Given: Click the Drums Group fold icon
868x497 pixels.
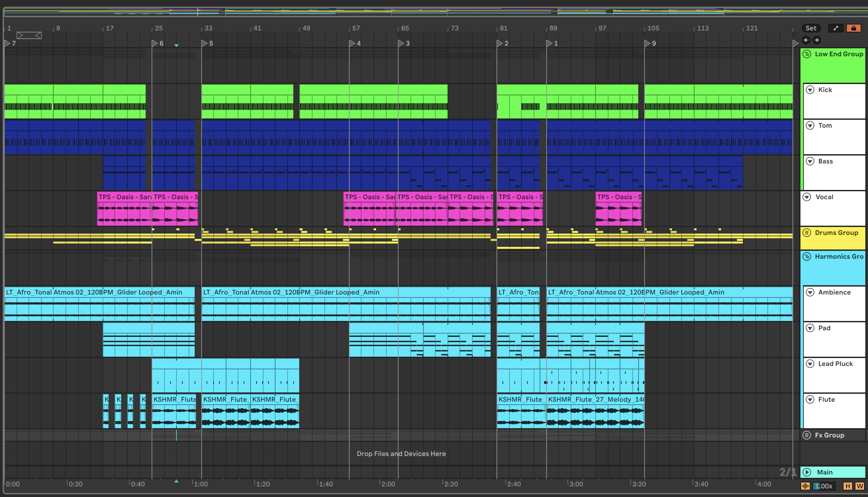Looking at the screenshot, I should point(806,233).
